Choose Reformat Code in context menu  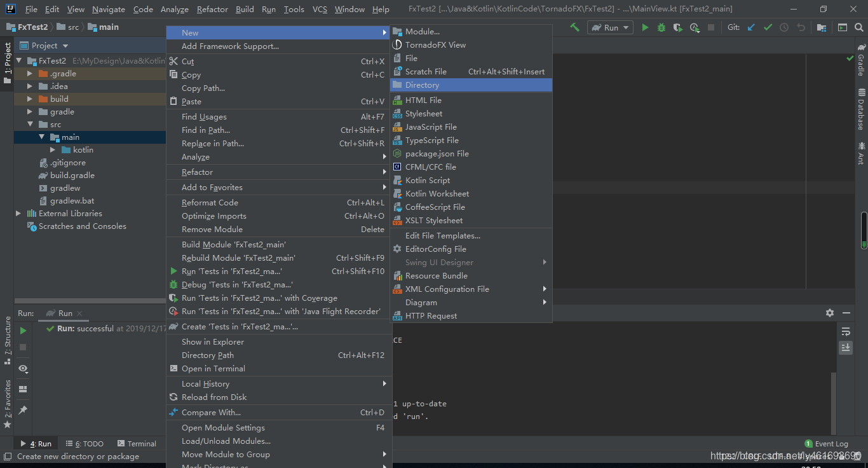pos(278,203)
